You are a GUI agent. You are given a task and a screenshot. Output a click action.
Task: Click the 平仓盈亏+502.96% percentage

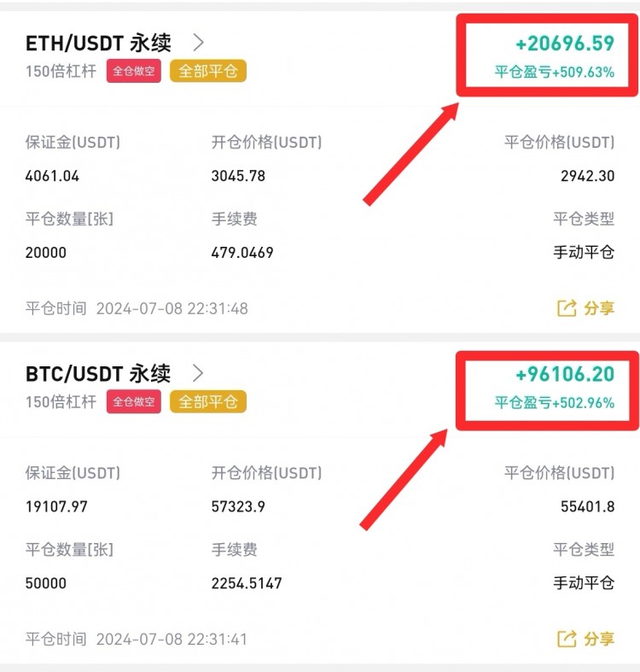click(555, 402)
